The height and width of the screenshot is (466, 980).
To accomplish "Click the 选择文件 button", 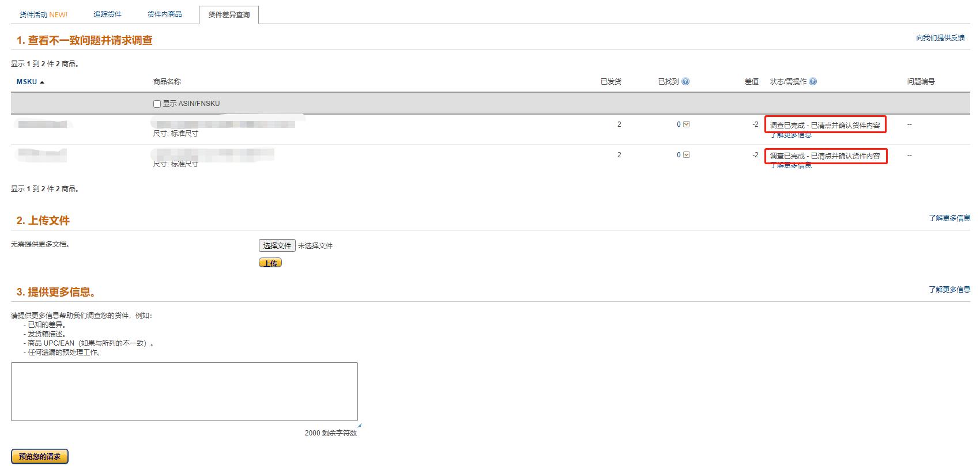I will [x=277, y=245].
